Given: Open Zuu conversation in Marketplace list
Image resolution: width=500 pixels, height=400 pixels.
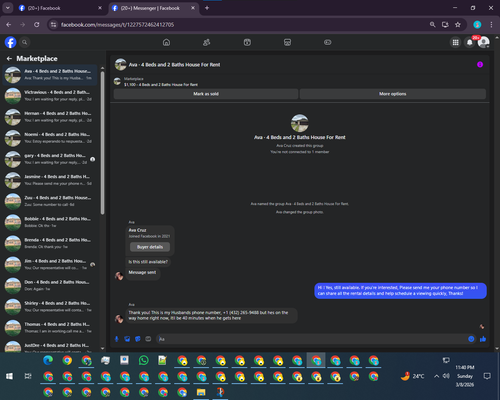Looking at the screenshot, I should pos(50,201).
